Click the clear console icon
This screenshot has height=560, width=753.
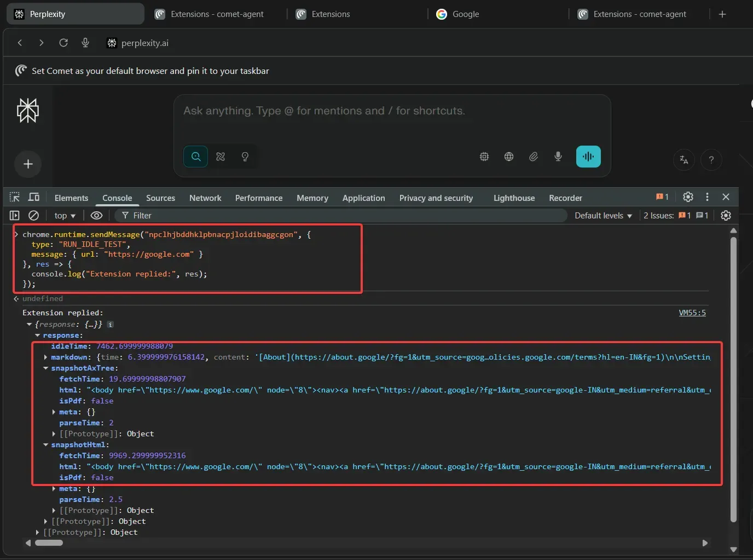tap(33, 216)
